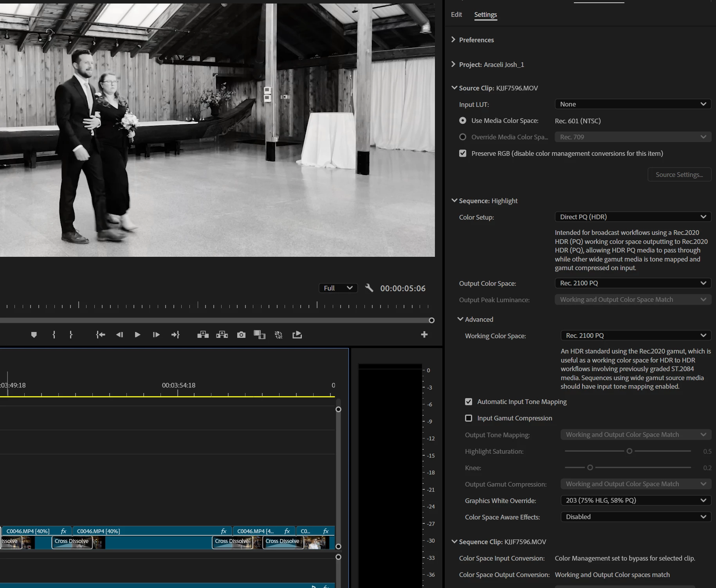Open the Color Setup dropdown
This screenshot has height=588, width=716.
coord(633,217)
